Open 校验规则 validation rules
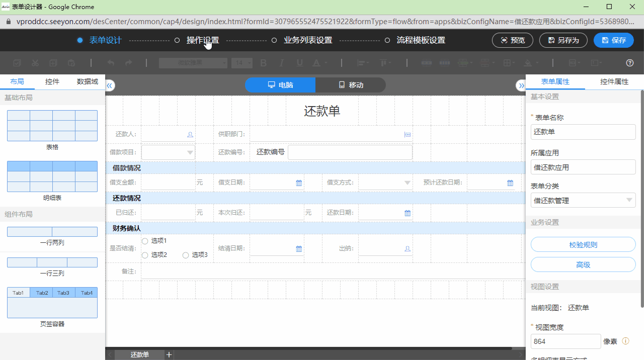 pos(583,245)
